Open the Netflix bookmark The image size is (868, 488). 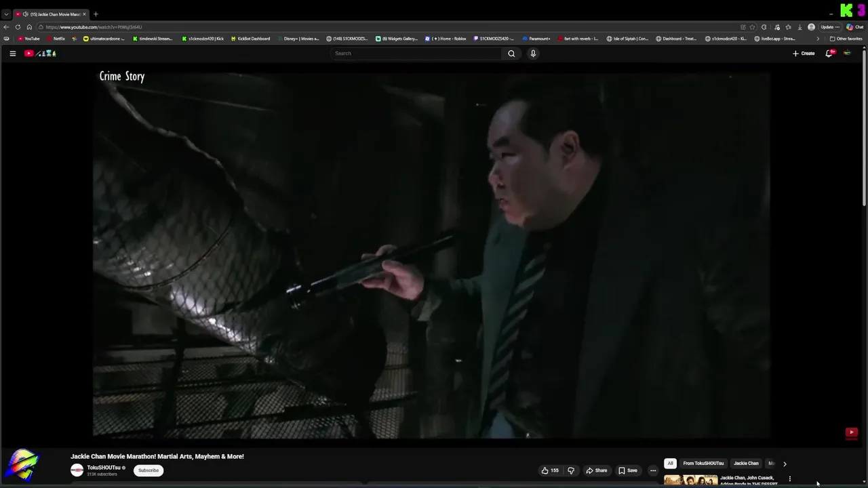55,39
